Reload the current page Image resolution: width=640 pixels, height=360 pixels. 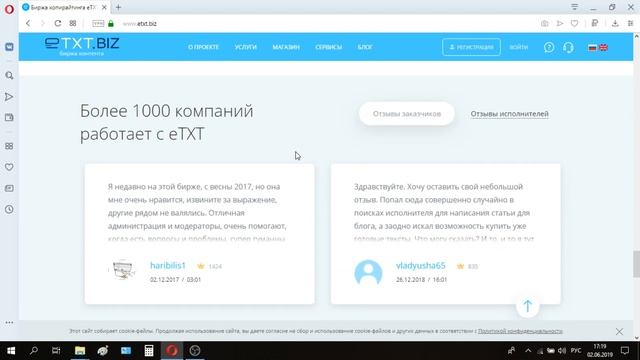[x=58, y=24]
